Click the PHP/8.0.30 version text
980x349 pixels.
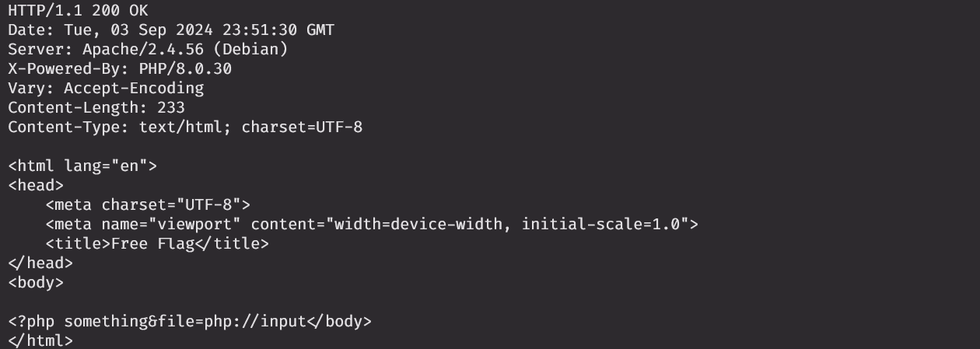tap(185, 69)
